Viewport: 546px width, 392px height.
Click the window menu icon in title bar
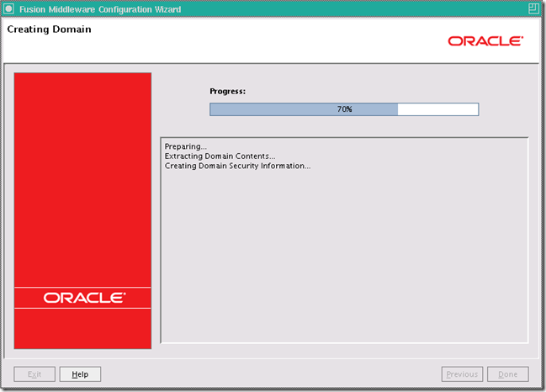[x=8, y=8]
